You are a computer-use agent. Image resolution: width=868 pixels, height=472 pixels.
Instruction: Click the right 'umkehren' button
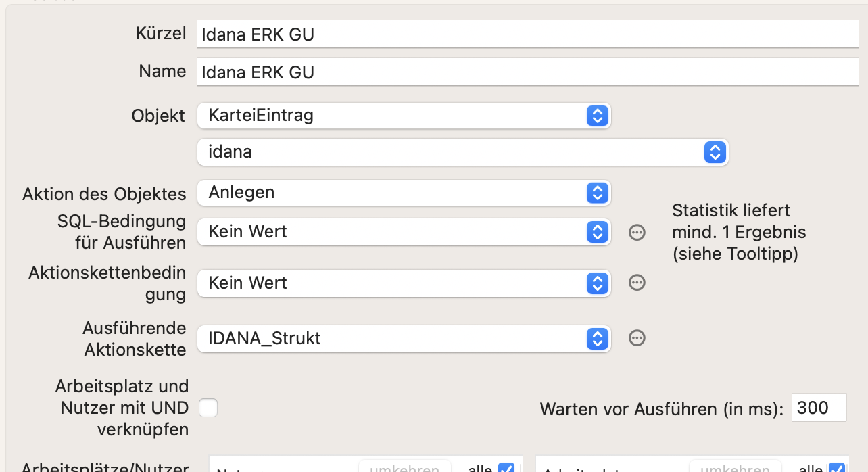coord(736,467)
